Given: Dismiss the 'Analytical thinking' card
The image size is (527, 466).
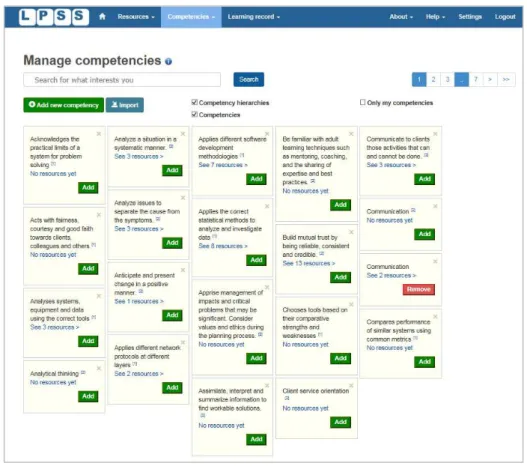Looking at the screenshot, I should [99, 368].
